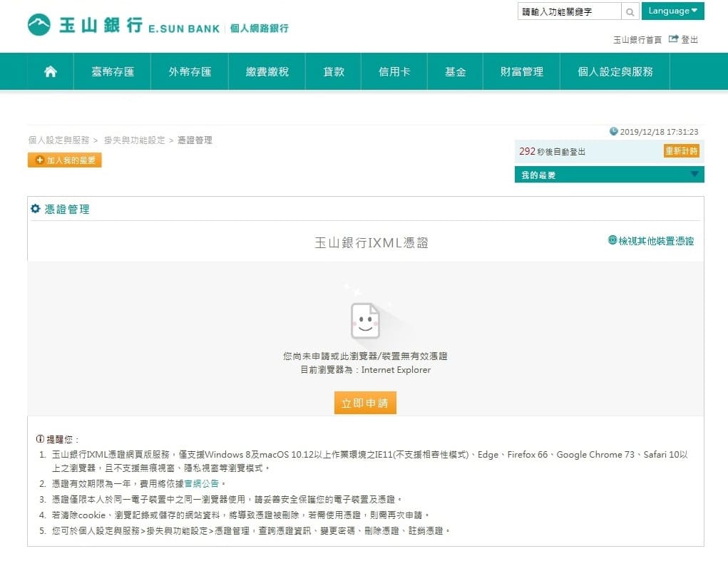Image resolution: width=728 pixels, height=561 pixels.
Task: Open the 繳費繳稅 menu
Action: [x=267, y=71]
